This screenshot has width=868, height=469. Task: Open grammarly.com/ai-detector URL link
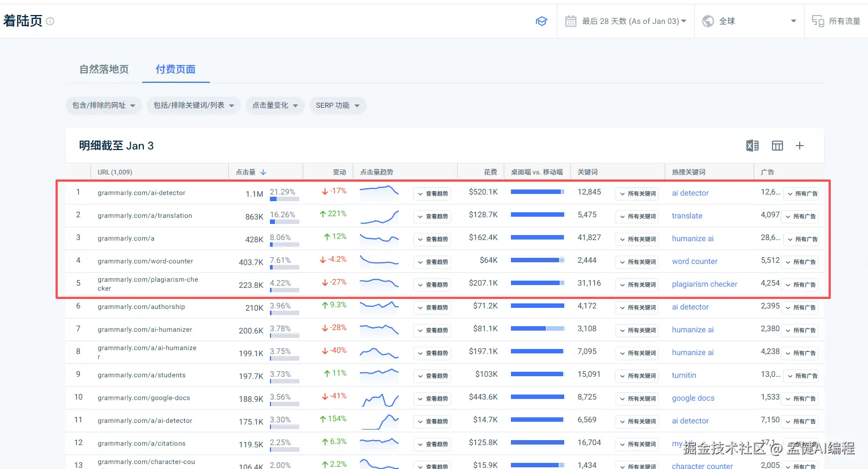pos(142,193)
